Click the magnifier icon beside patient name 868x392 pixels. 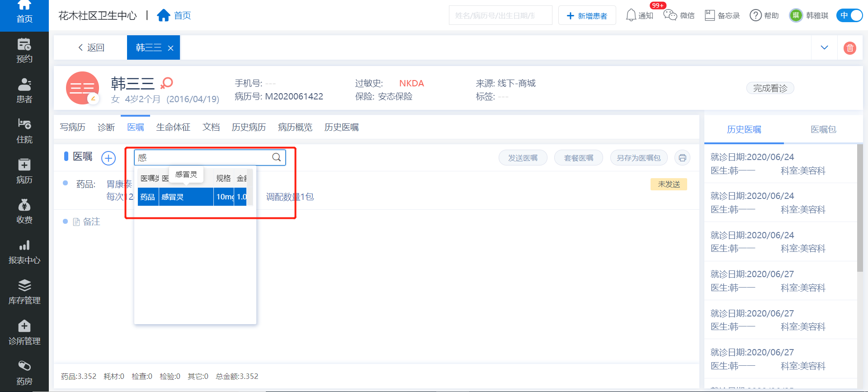pos(167,83)
